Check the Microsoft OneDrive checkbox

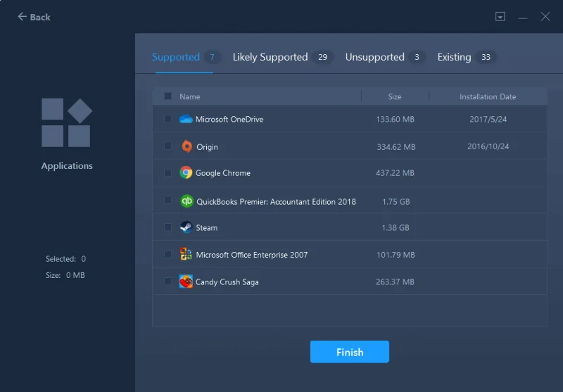pos(167,118)
